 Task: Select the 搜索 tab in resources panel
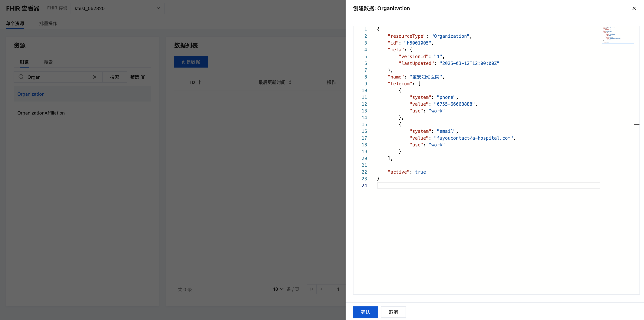point(48,62)
